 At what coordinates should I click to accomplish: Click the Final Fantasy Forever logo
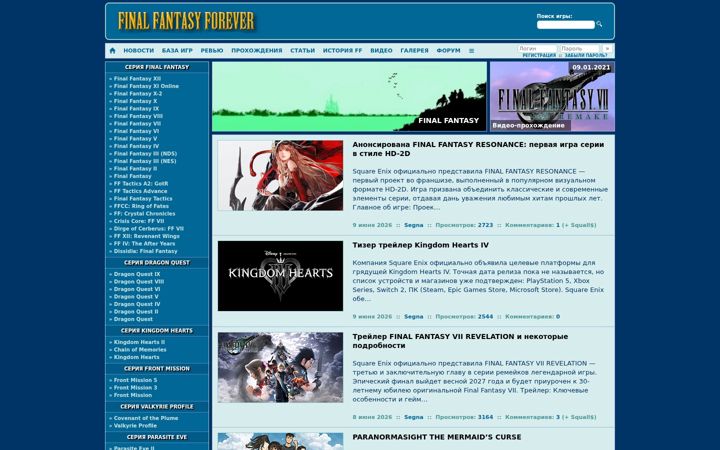pos(186,21)
